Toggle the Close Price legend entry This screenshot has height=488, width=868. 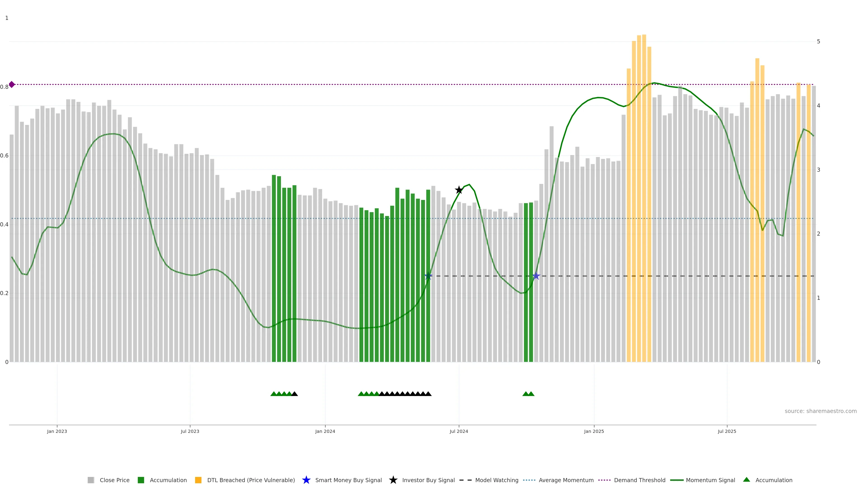[x=115, y=480]
